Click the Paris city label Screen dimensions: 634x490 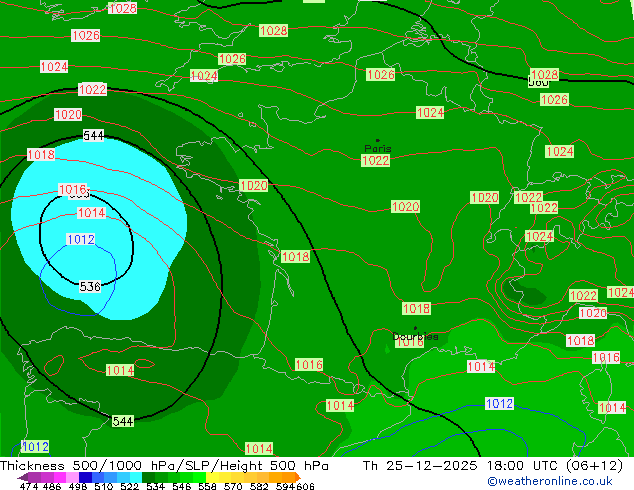[x=378, y=148]
